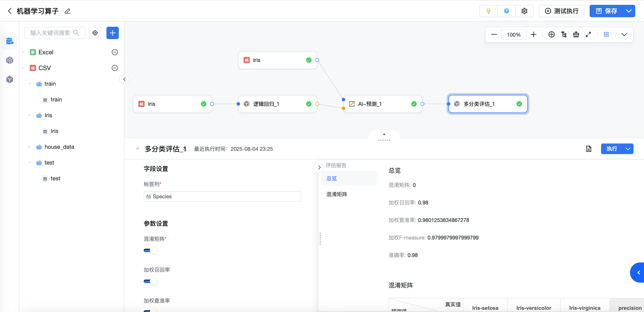
Task: Click the back arrow beside 机器学习算子
Action: [x=10, y=11]
